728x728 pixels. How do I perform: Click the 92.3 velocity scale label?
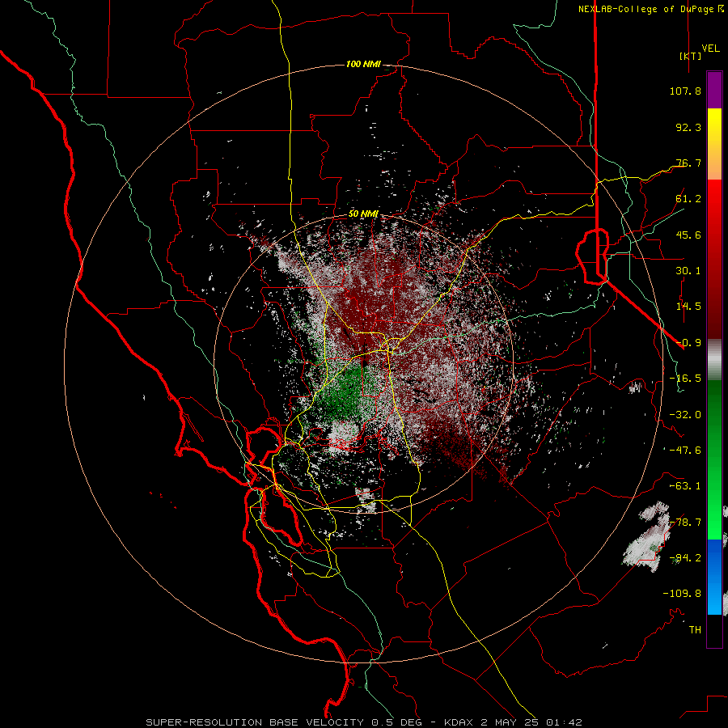coord(688,127)
